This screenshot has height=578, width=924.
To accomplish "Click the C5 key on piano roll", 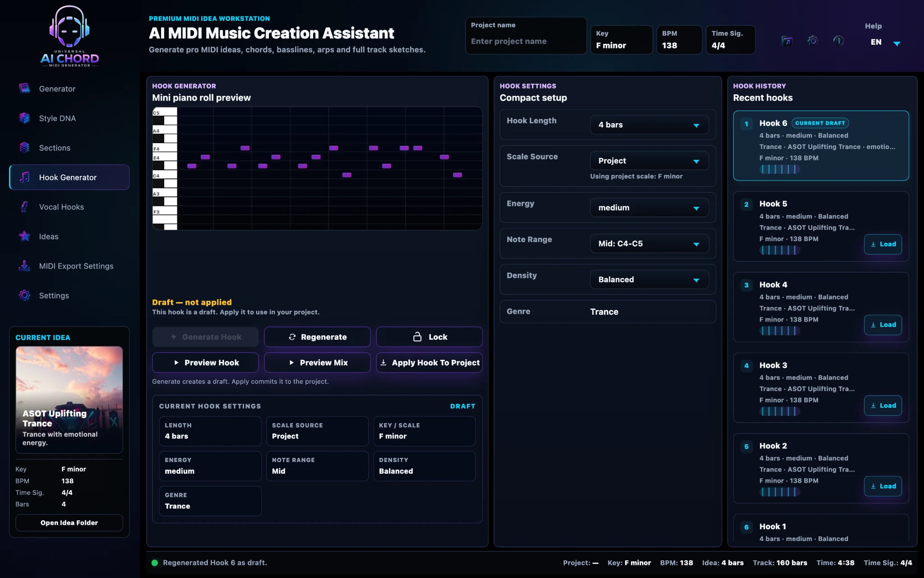I will [165, 112].
